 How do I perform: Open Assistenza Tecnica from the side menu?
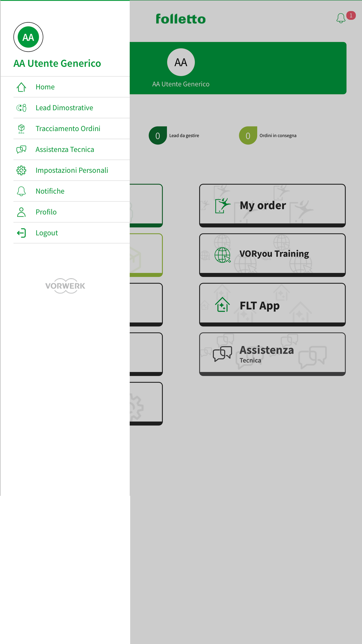tap(71, 150)
